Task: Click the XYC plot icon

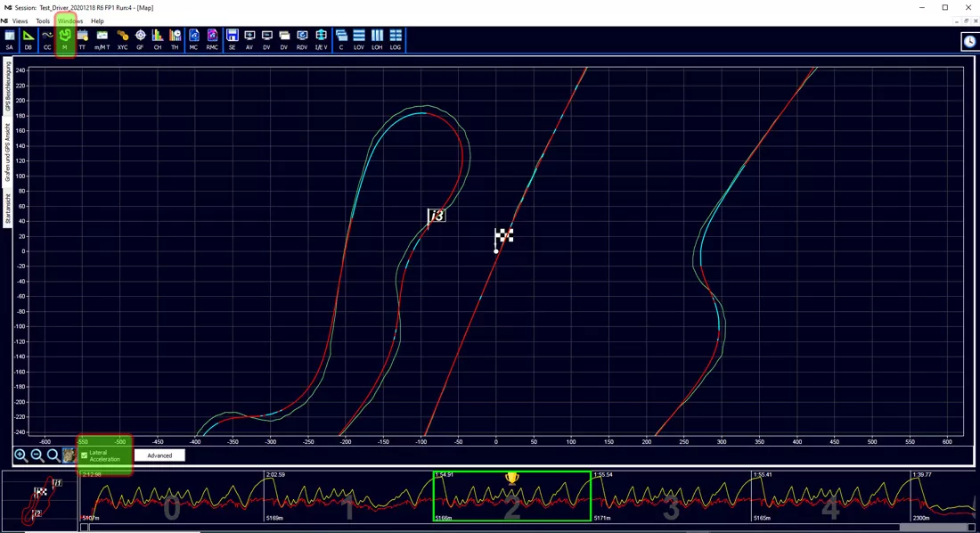Action: tap(123, 39)
